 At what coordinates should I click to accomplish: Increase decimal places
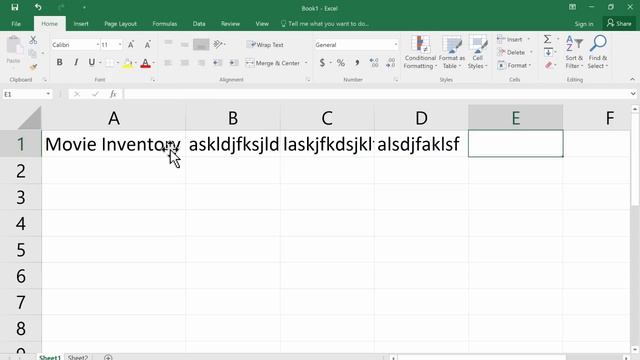pos(373,62)
